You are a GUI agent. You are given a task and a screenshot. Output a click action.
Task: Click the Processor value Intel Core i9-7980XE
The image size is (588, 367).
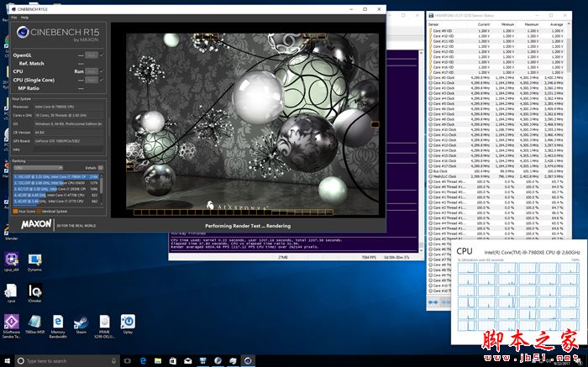[x=55, y=107]
